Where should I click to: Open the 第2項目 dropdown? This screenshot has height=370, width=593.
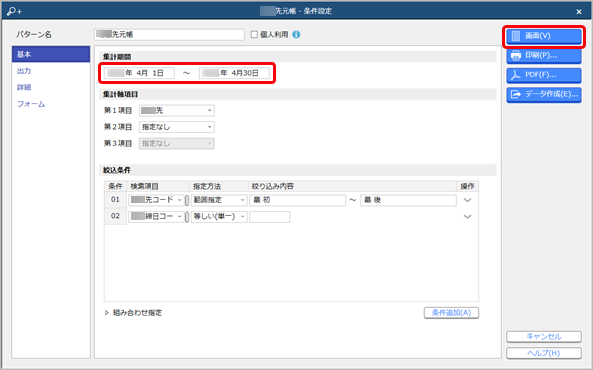coord(177,127)
